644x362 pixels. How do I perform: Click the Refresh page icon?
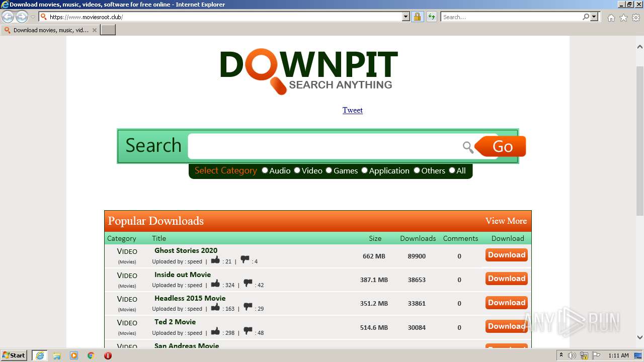[431, 17]
